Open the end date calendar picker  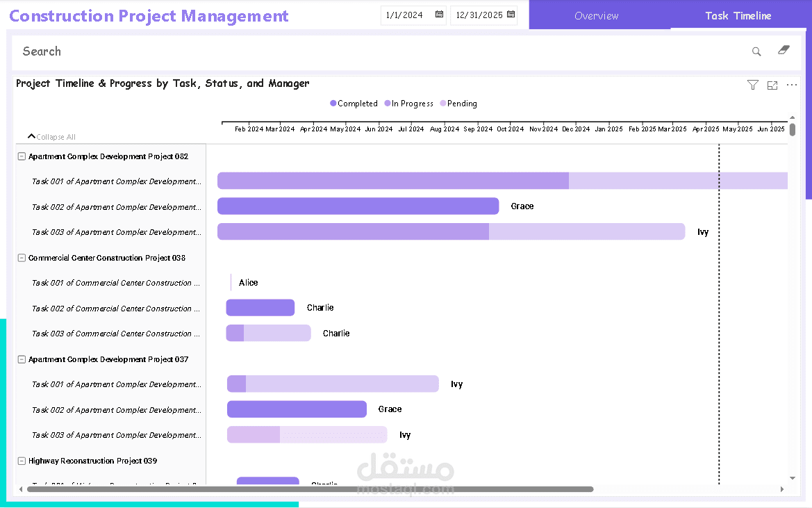[511, 15]
